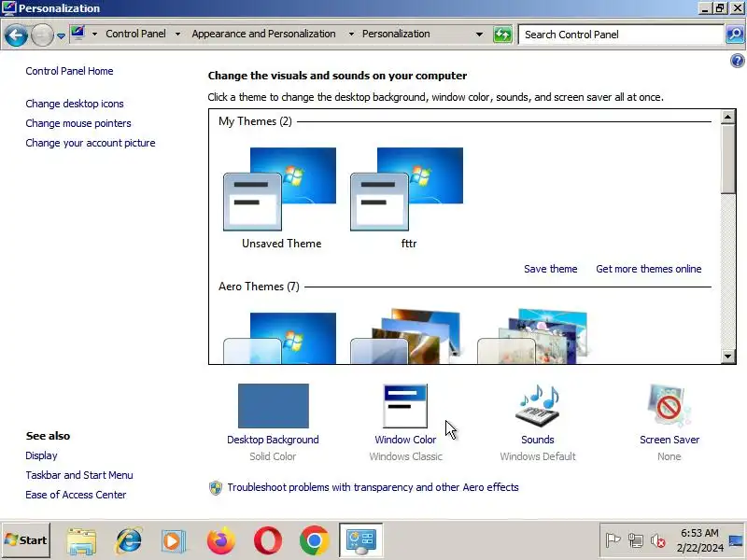
Task: Expand the arrow before Control Panel breadcrumb
Action: (x=94, y=35)
